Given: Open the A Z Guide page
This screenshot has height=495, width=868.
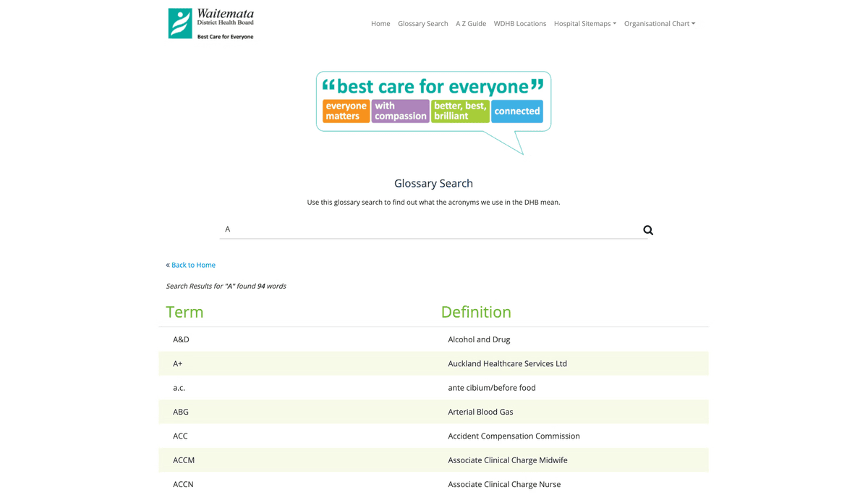Looking at the screenshot, I should tap(471, 23).
